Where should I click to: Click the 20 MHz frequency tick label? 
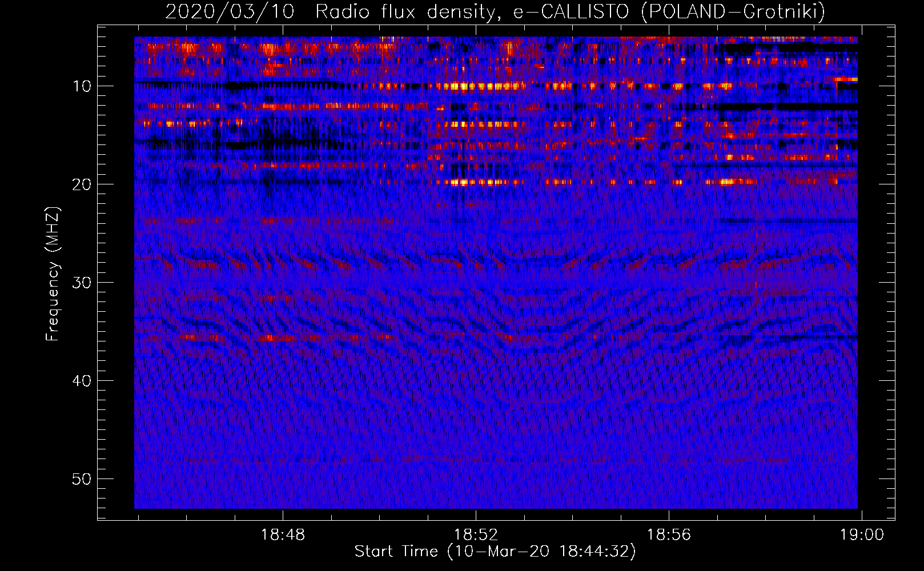pos(82,184)
